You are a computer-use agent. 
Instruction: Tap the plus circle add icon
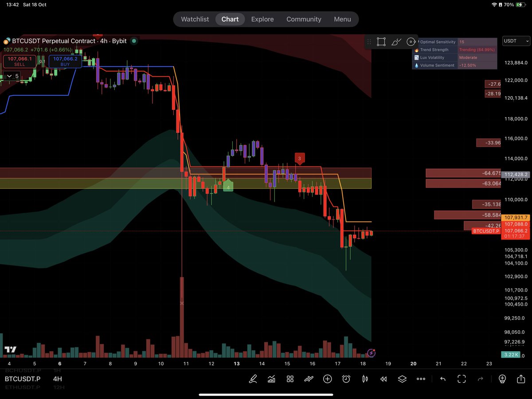(328, 379)
